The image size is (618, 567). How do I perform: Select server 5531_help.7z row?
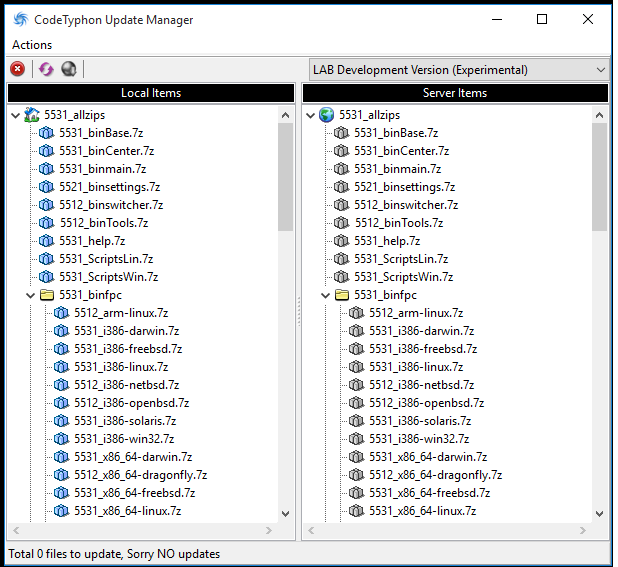tap(387, 241)
